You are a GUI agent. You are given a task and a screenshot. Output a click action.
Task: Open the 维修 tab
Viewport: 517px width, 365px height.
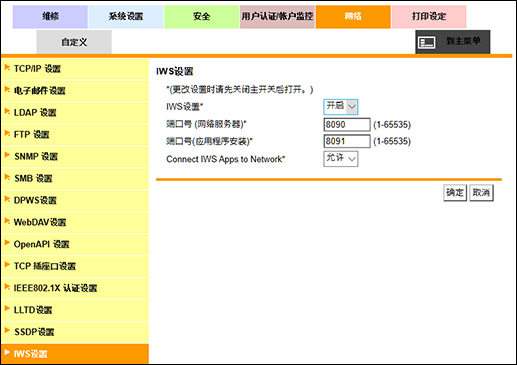click(x=50, y=17)
